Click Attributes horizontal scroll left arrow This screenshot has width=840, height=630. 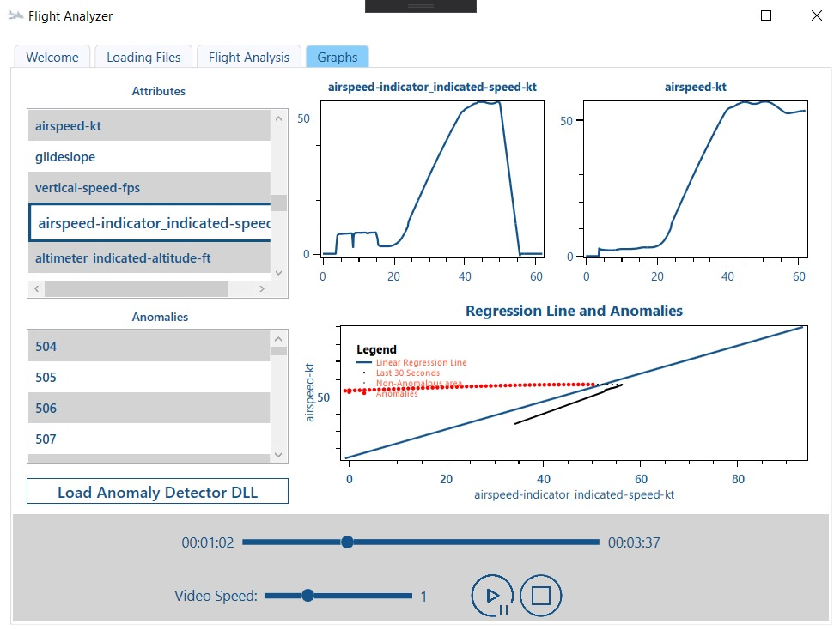(36, 288)
